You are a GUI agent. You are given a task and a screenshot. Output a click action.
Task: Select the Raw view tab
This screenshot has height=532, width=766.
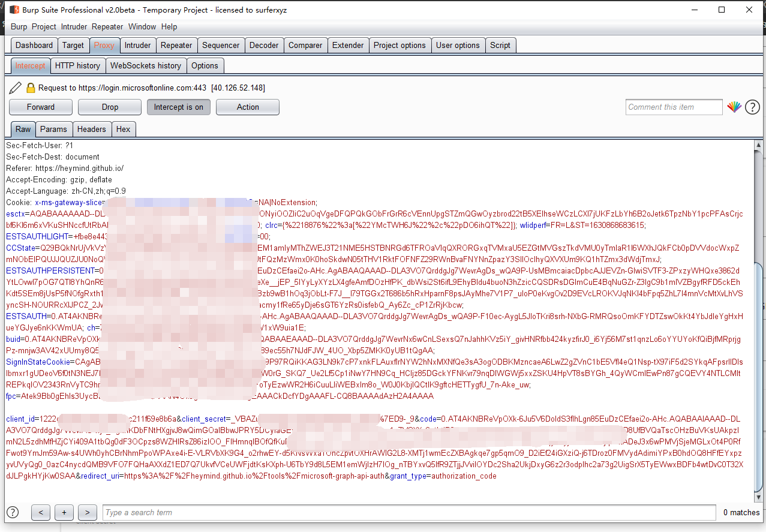23,129
